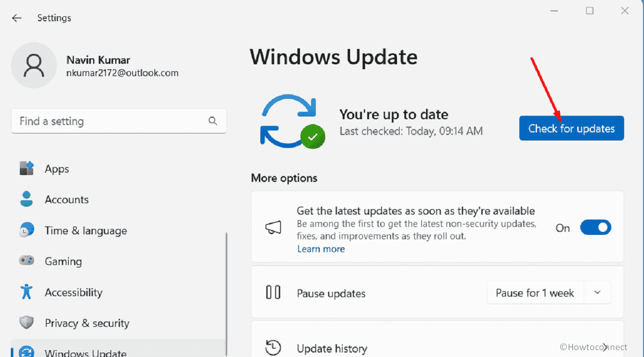Maximize the Settings window

590,11
